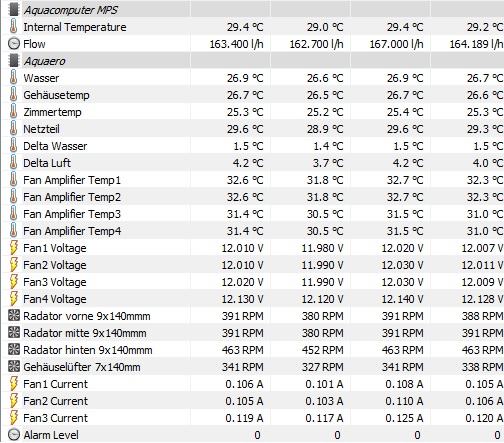The image size is (504, 443).
Task: Click the Fan1 Voltage lightning icon
Action: coord(14,248)
